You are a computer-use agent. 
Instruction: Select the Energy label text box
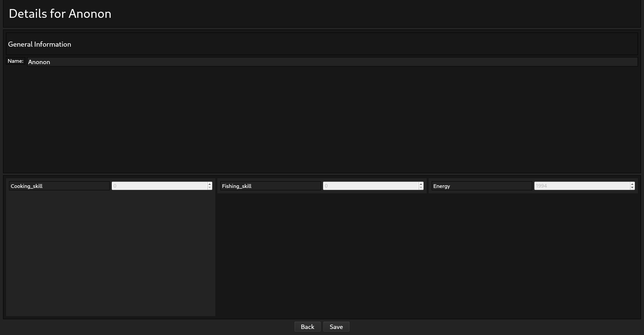(482, 186)
